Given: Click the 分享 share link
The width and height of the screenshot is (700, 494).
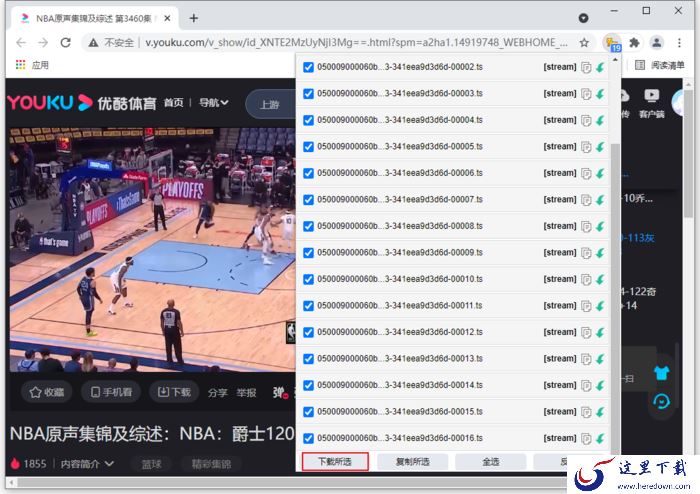Looking at the screenshot, I should tap(217, 393).
